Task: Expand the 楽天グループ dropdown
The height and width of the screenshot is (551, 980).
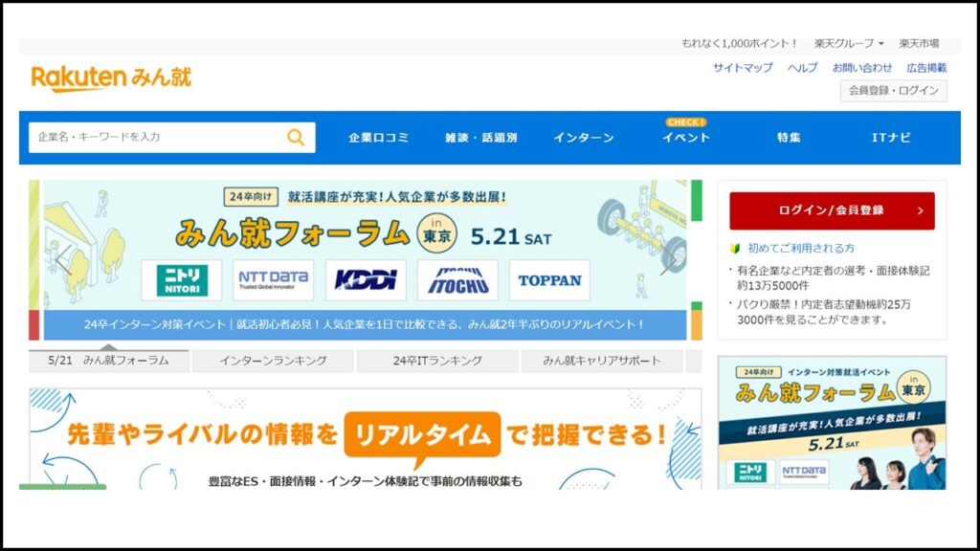Action: coord(849,44)
